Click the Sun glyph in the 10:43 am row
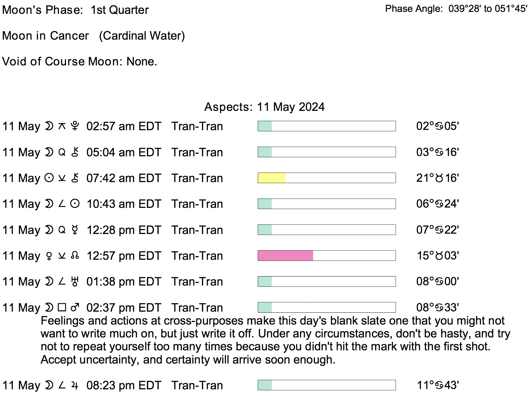 (x=75, y=204)
